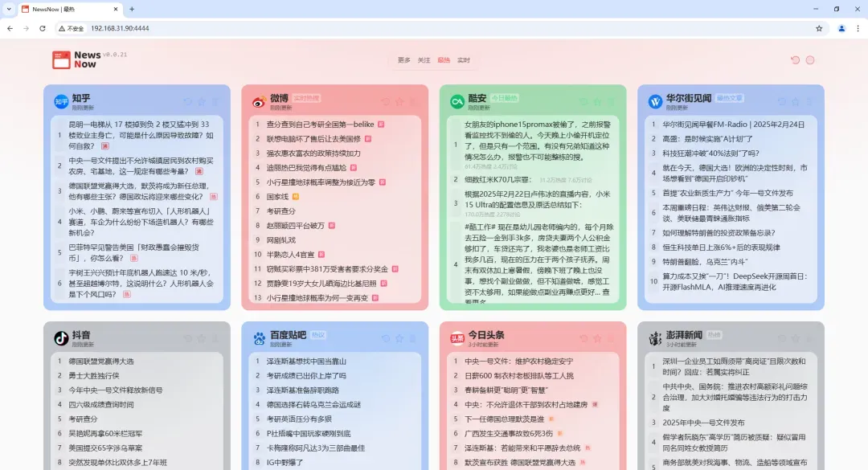Click the drag handle on 百度贴吧 card
Image resolution: width=868 pixels, height=470 pixels.
pos(413,338)
